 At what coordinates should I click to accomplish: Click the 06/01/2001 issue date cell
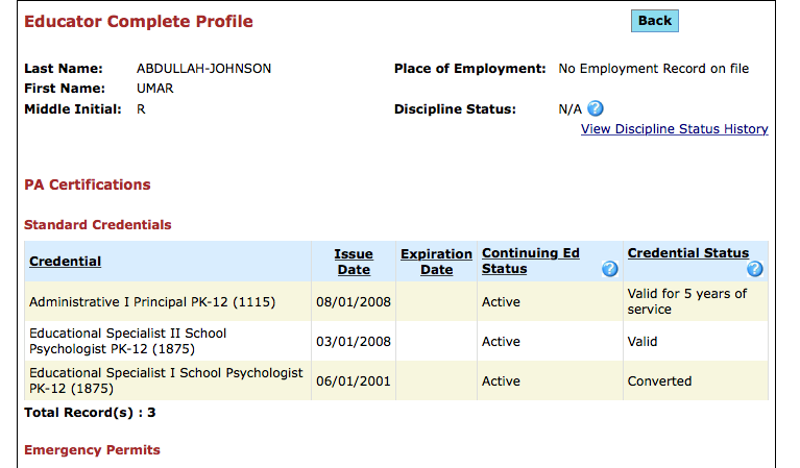[354, 381]
